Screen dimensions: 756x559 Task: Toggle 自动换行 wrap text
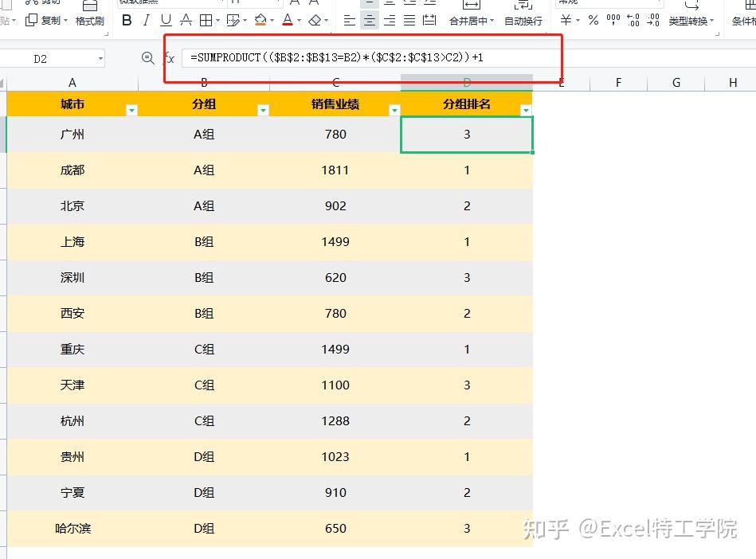[x=523, y=21]
